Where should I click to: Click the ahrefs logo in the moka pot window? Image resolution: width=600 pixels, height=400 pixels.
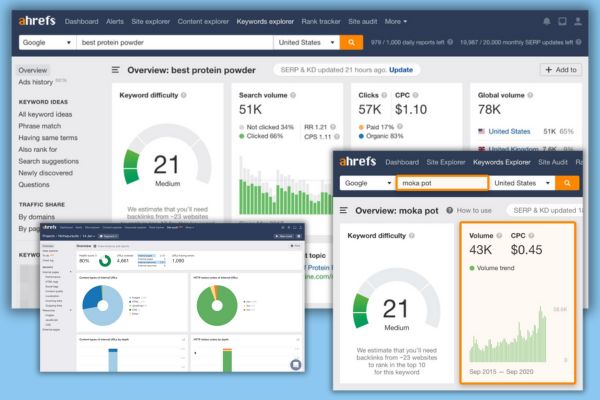358,162
